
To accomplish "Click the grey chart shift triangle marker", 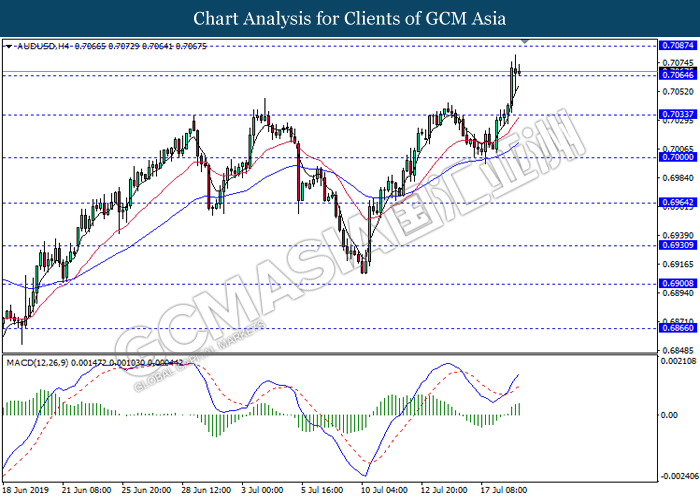I will tap(525, 42).
